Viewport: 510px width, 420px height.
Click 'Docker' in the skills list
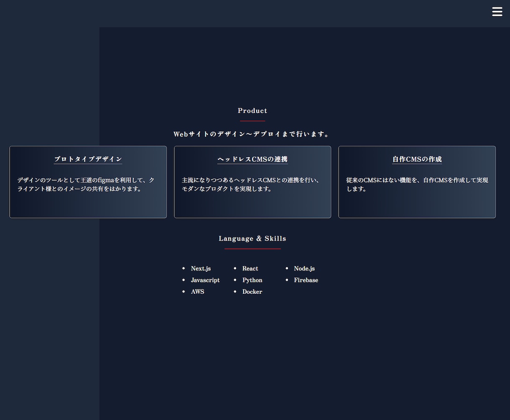tap(252, 292)
